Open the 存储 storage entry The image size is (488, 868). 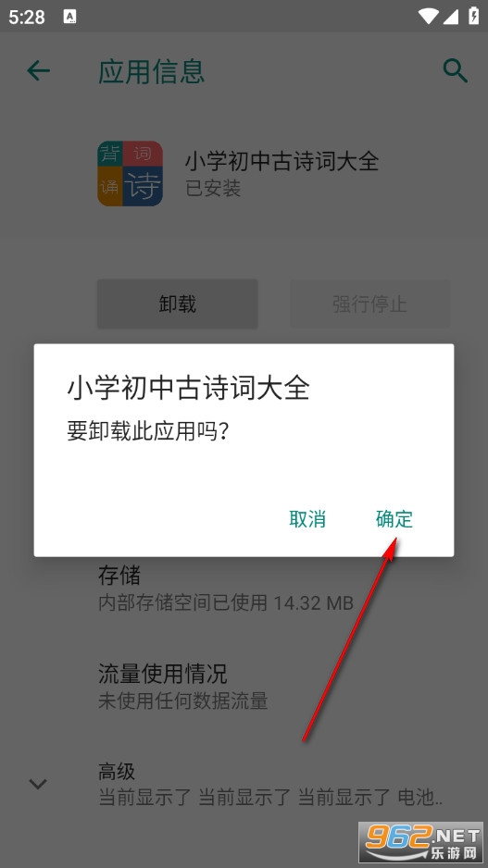(x=244, y=589)
